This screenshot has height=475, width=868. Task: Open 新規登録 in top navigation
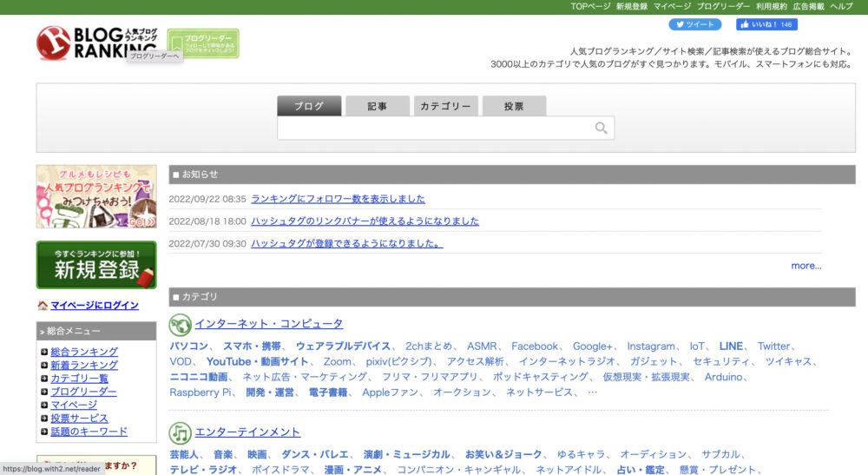(632, 7)
